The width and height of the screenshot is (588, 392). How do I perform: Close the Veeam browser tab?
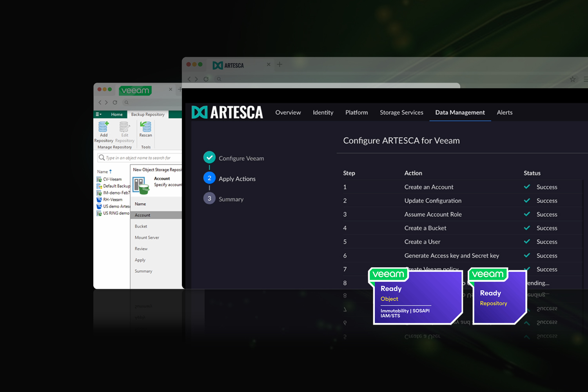click(x=171, y=89)
